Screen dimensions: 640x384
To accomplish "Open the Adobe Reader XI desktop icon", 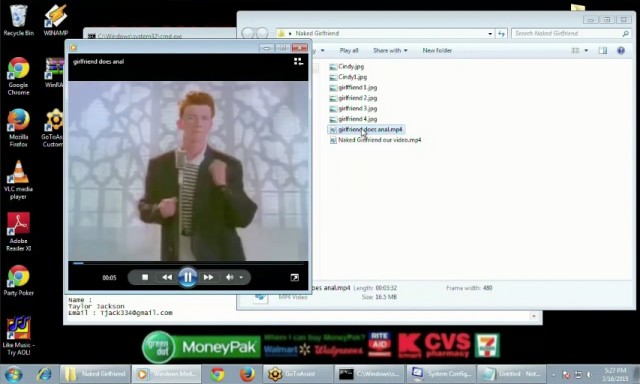I will (18, 232).
